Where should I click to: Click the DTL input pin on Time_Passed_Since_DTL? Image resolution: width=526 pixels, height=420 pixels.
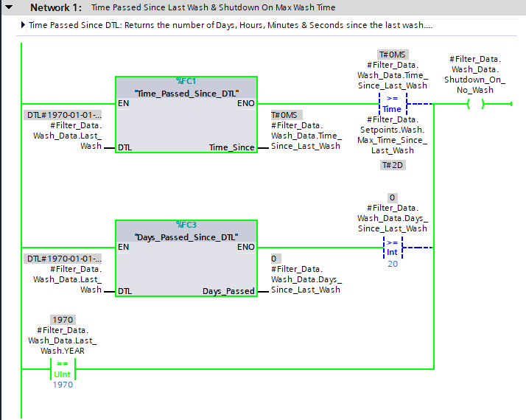pyautogui.click(x=125, y=147)
